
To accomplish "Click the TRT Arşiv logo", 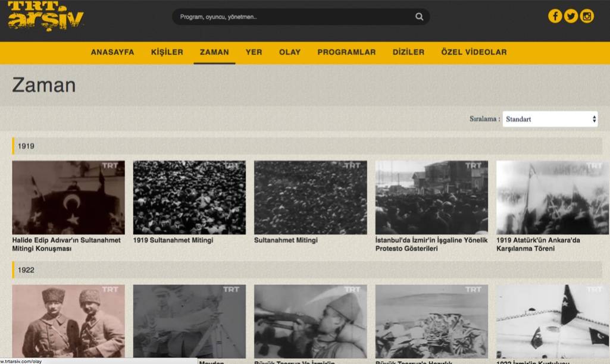I will pos(46,16).
